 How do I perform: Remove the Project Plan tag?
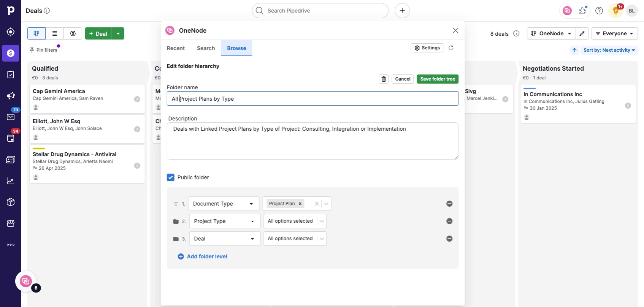click(x=300, y=204)
